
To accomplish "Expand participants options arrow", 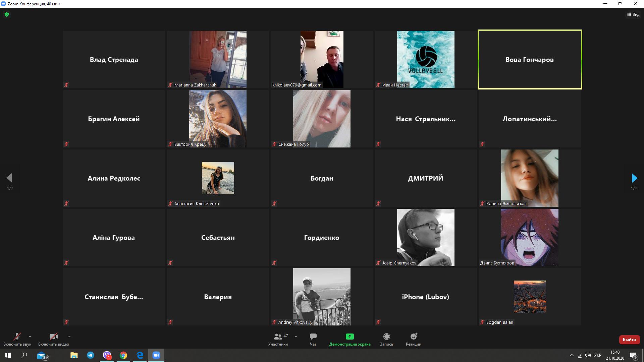I will click(x=296, y=337).
